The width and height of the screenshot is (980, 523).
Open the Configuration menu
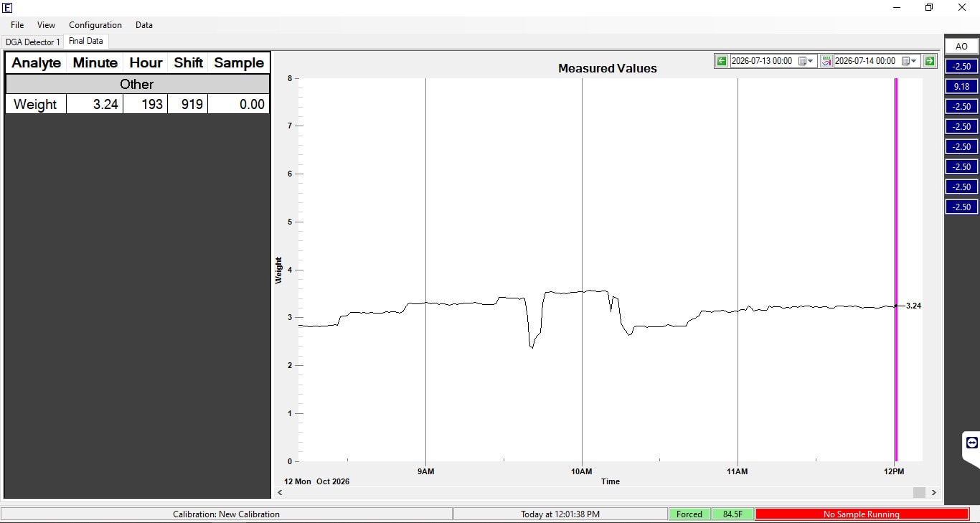(x=95, y=24)
